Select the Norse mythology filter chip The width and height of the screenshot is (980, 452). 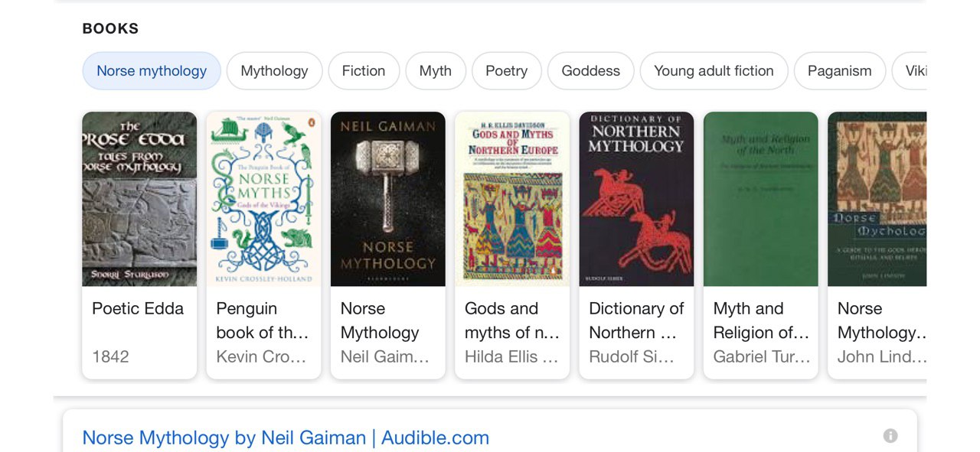(x=152, y=71)
